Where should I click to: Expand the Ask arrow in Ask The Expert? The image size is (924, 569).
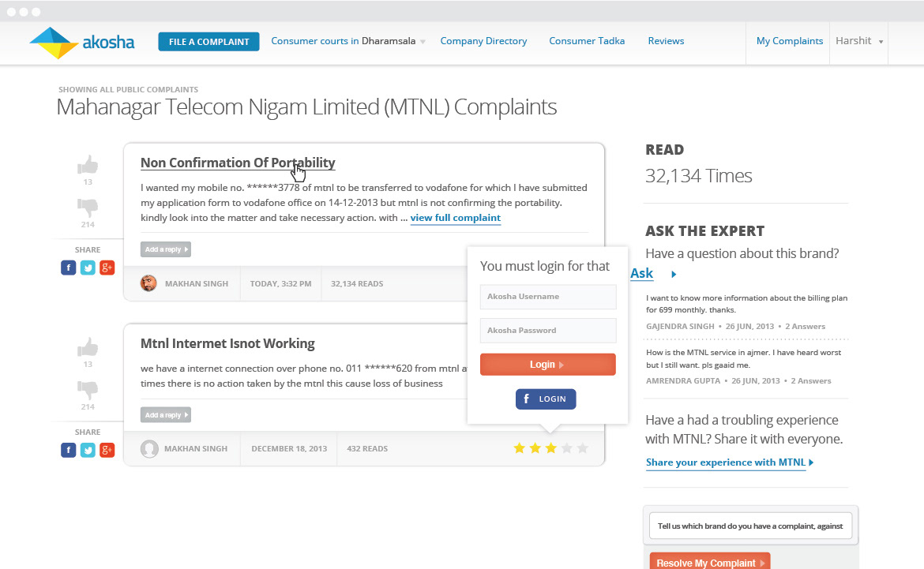coord(674,275)
